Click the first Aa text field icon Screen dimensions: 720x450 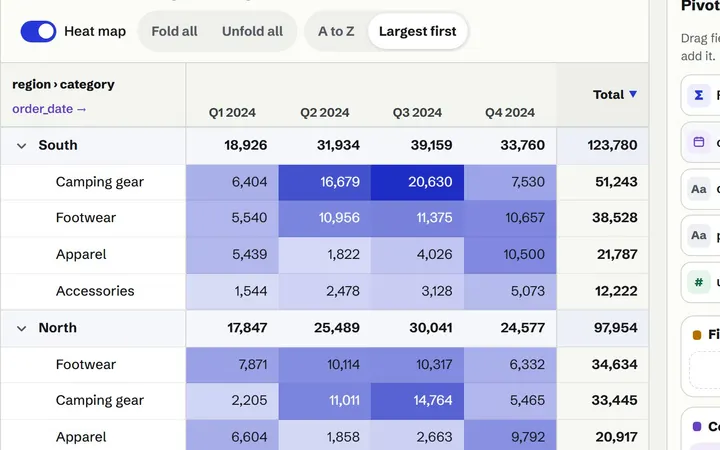(698, 189)
